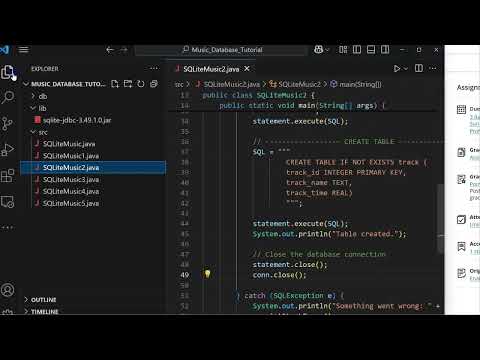Toggle the primary side bar
Viewport: 480px width, 360px height.
357,50
